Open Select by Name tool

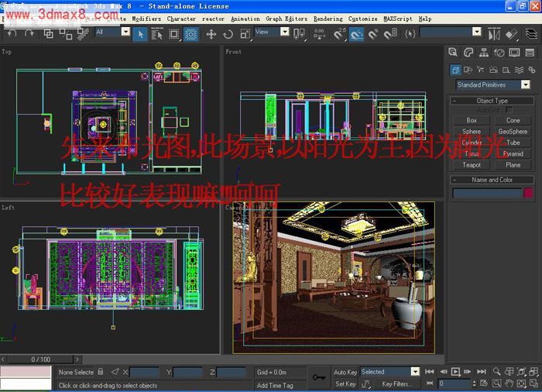[156, 34]
